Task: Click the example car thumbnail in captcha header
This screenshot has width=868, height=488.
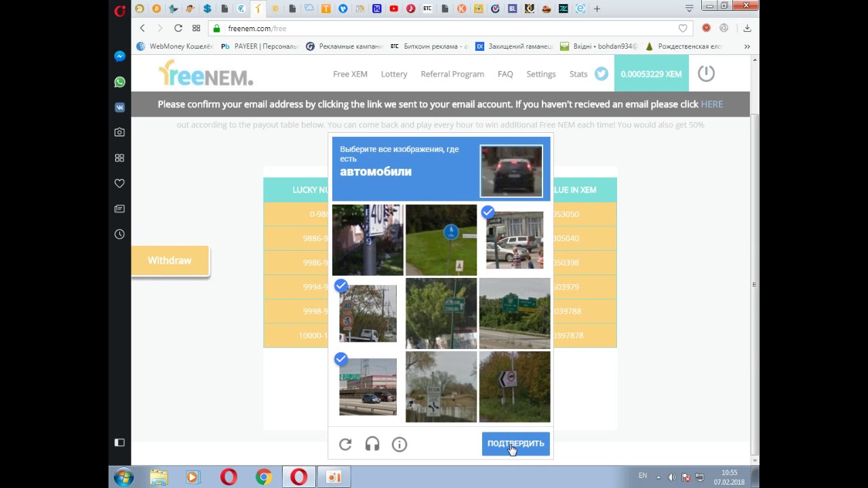Action: point(511,171)
